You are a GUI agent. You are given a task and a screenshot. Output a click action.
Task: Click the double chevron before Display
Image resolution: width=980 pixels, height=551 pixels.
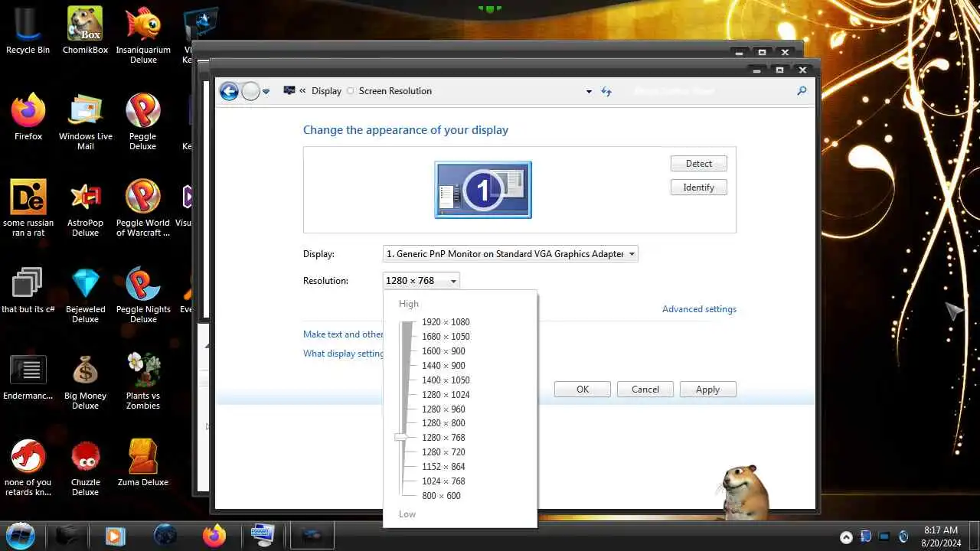click(302, 90)
